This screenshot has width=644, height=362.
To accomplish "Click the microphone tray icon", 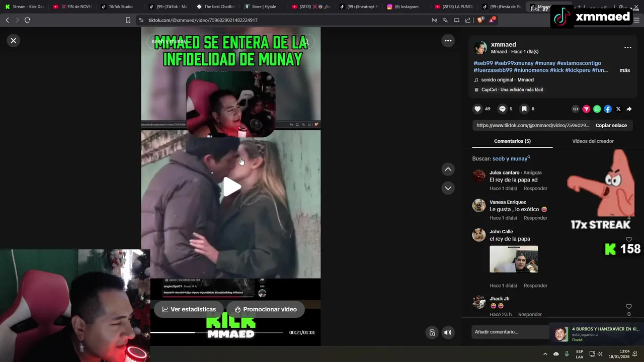I will click(567, 354).
